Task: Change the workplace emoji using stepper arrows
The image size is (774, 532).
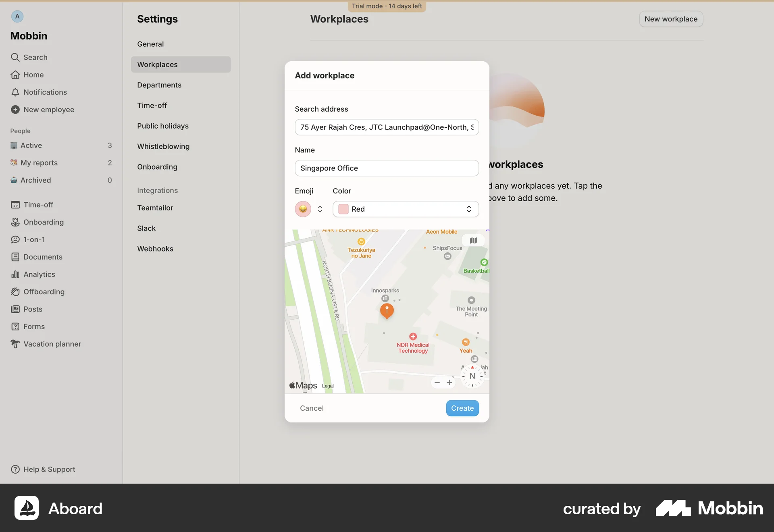Action: [x=320, y=209]
